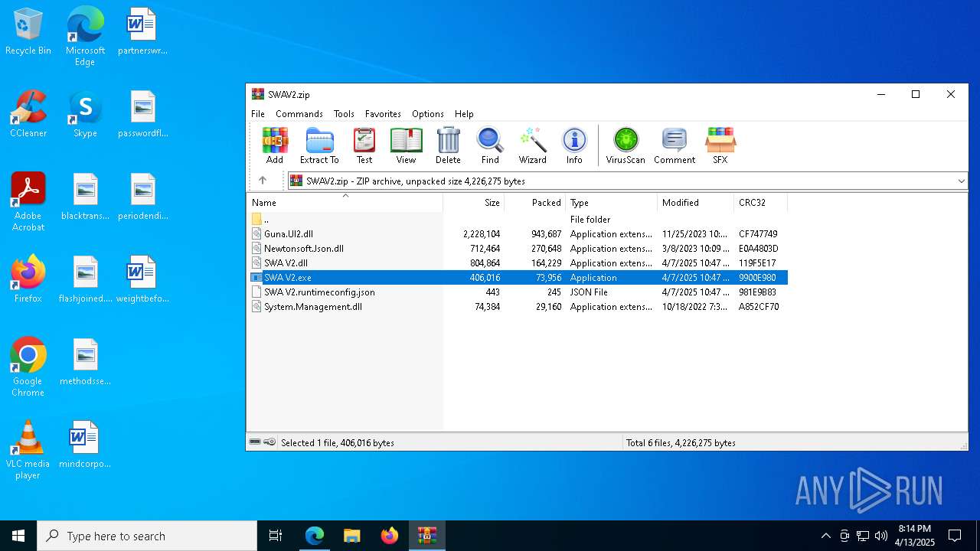This screenshot has width=980, height=551.
Task: Open Firefox desktop shortcut
Action: click(28, 279)
